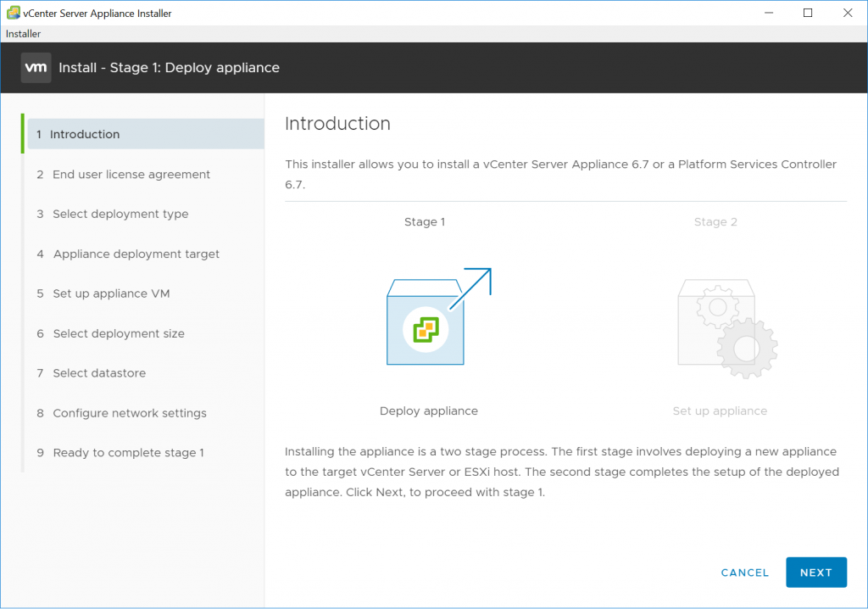868x609 pixels.
Task: Open the Installer menu
Action: (23, 34)
